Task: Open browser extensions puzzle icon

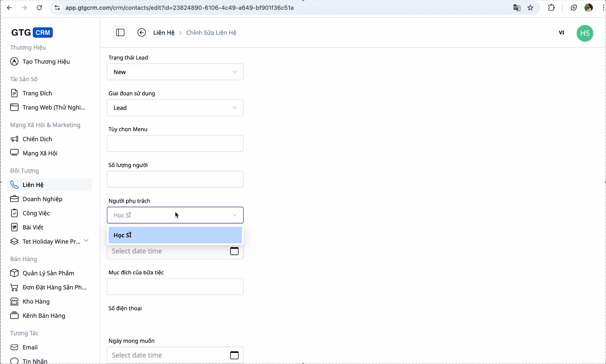Action: coord(552,8)
